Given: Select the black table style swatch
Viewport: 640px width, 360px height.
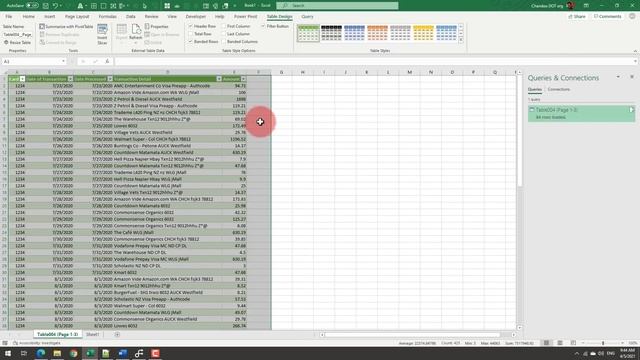Looking at the screenshot, I should point(331,33).
